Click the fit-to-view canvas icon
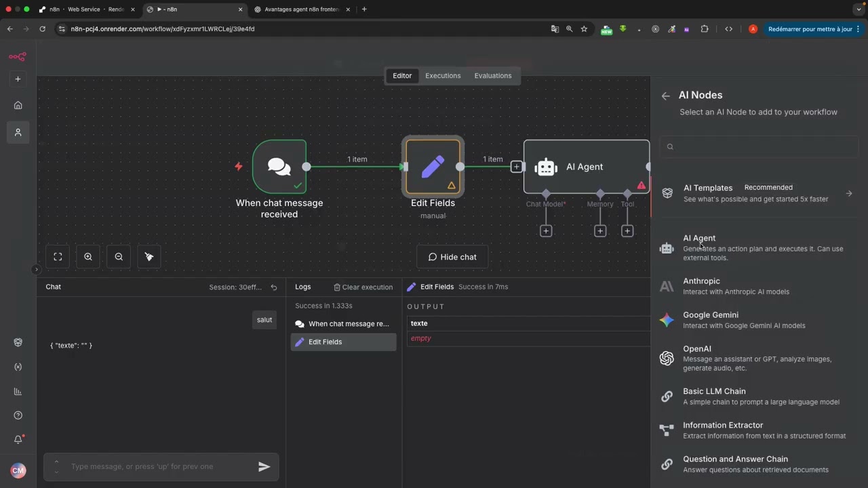 pyautogui.click(x=58, y=257)
